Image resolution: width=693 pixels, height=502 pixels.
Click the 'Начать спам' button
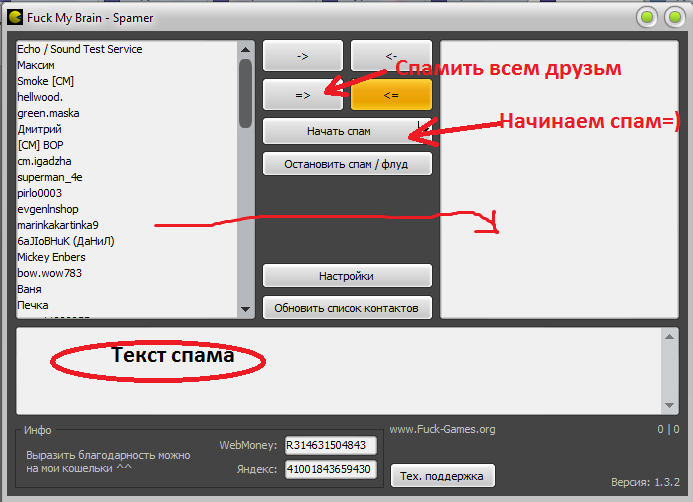click(x=338, y=131)
